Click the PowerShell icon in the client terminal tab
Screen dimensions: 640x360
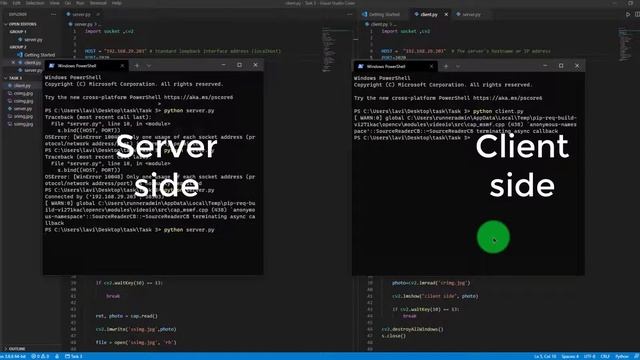click(x=361, y=66)
